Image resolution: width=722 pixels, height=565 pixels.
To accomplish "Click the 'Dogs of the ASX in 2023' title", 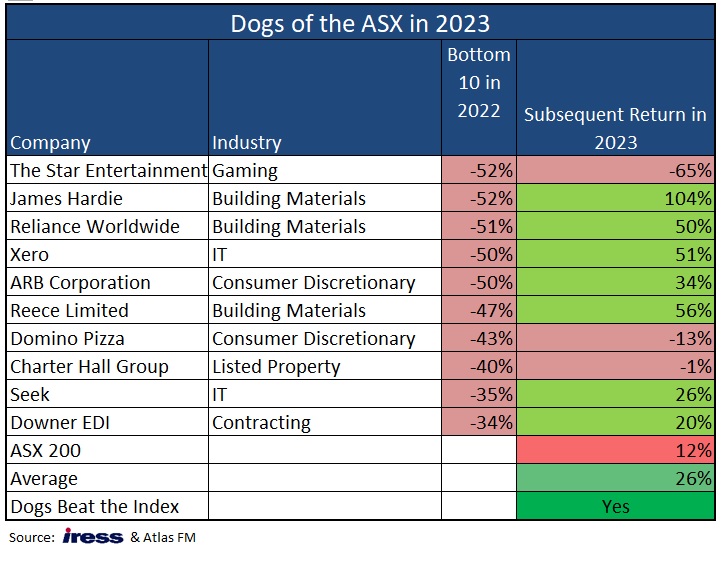I will click(360, 23).
